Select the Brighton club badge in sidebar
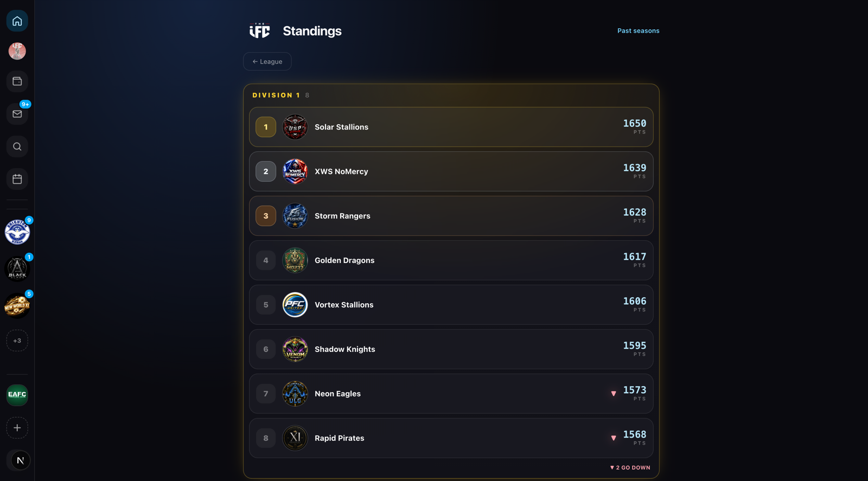Screen dimensions: 868x481 pyautogui.click(x=17, y=232)
